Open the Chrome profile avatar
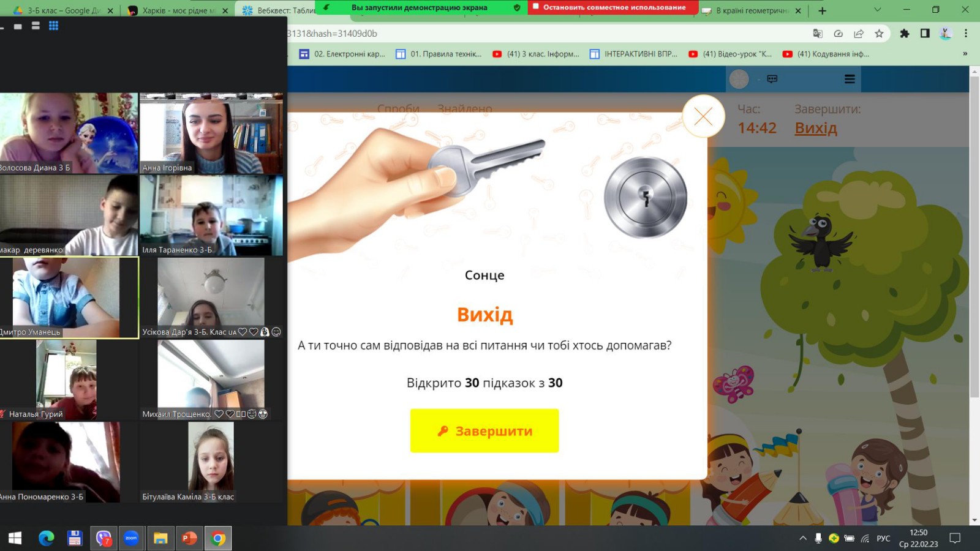This screenshot has height=551, width=980. (x=946, y=34)
